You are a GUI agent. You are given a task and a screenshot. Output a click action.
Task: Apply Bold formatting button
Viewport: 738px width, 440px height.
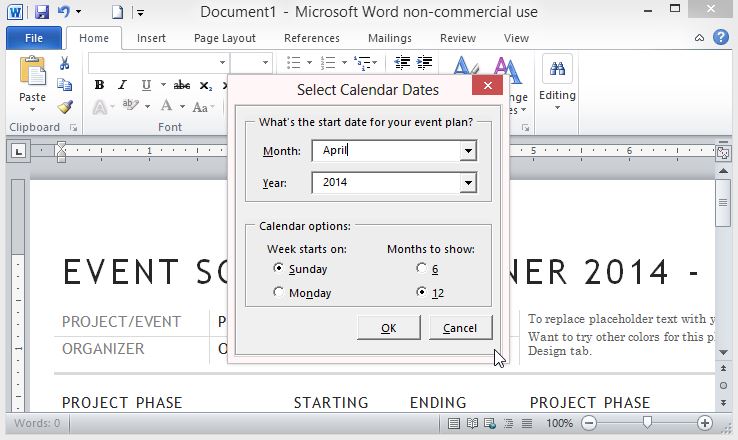click(99, 86)
